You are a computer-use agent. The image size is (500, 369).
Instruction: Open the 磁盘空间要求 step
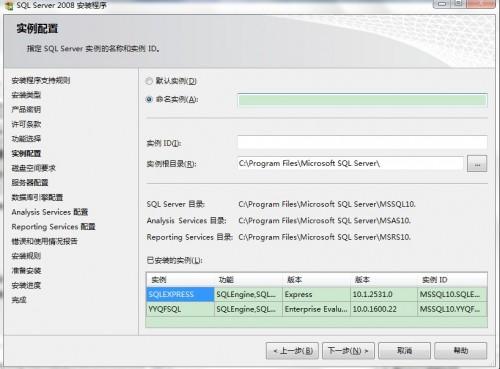point(33,168)
